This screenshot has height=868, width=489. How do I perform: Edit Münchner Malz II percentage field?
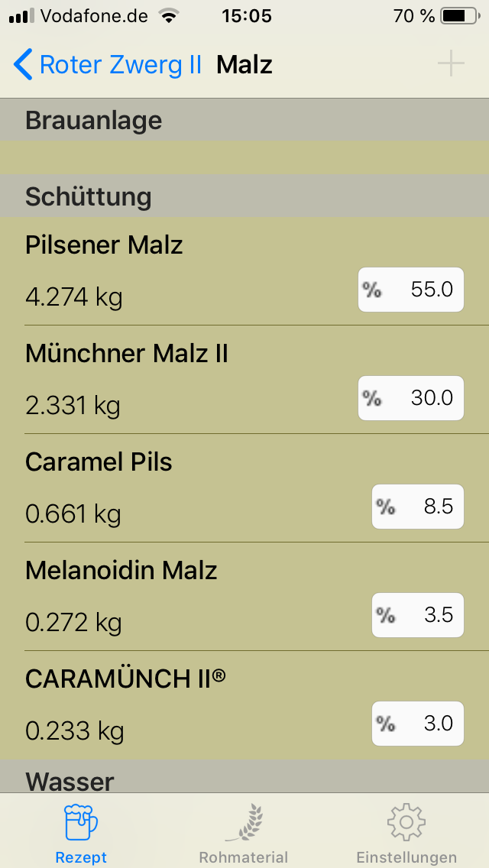click(x=411, y=398)
